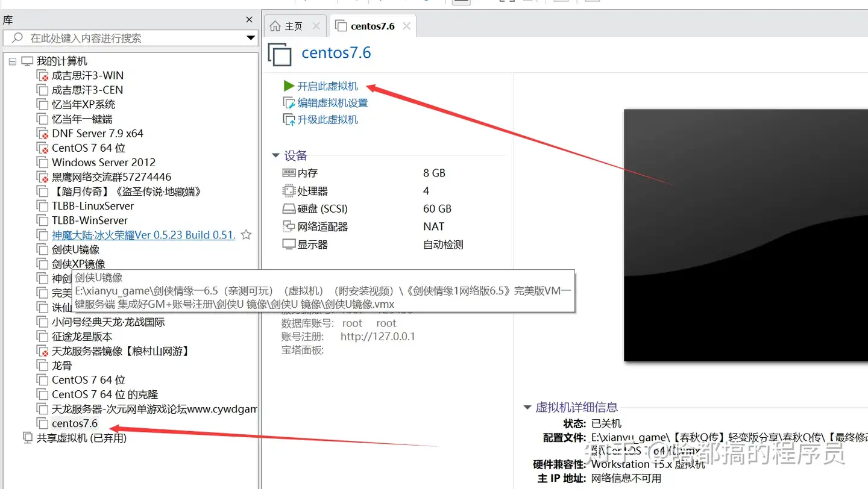Click the hard disk (SCSI) device icon
868x489 pixels.
(289, 209)
